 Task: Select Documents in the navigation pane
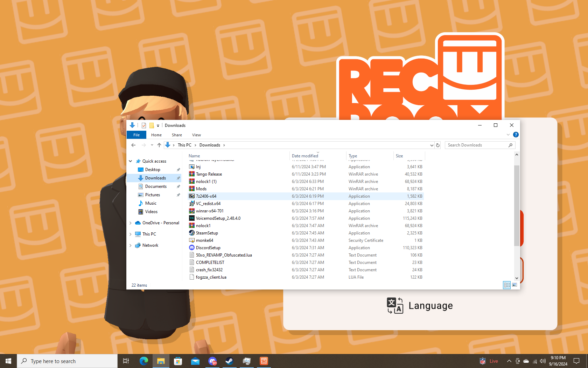tap(156, 186)
